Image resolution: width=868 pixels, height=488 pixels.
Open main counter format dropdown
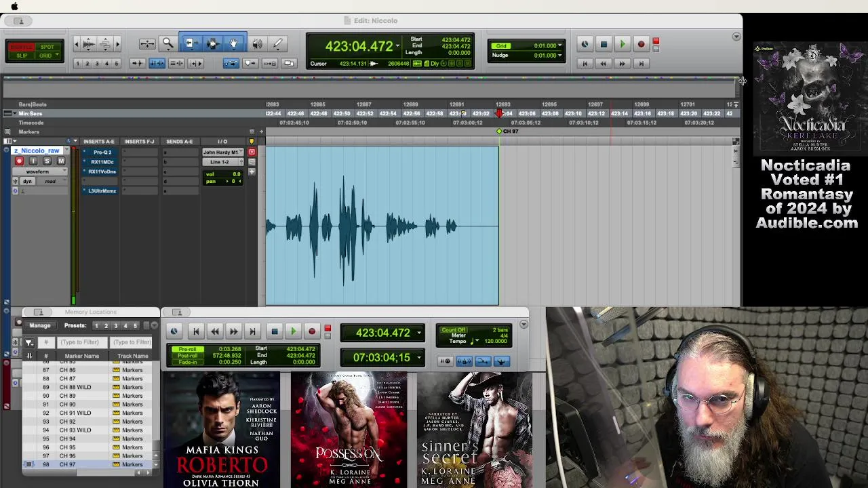pyautogui.click(x=398, y=46)
